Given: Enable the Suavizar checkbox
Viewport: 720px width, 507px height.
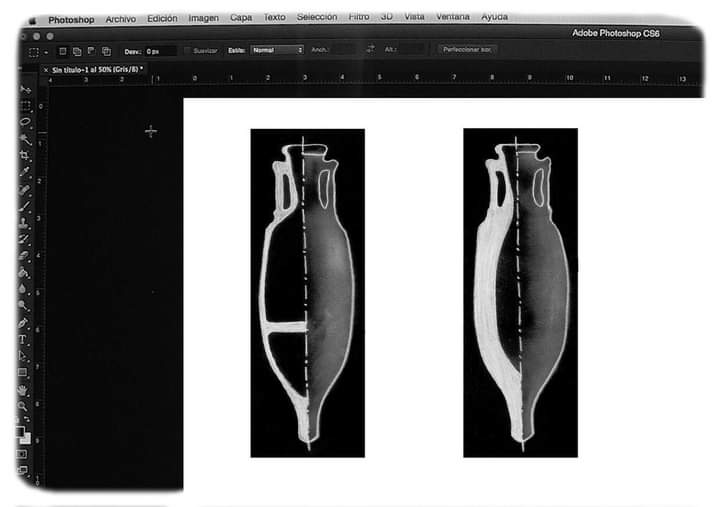Looking at the screenshot, I should 186,49.
